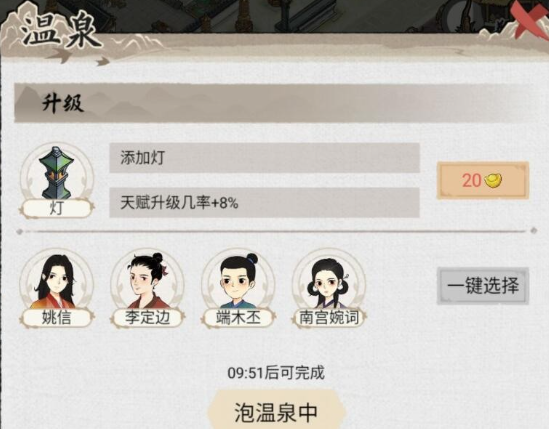Click the gold ingot currency icon

point(493,181)
